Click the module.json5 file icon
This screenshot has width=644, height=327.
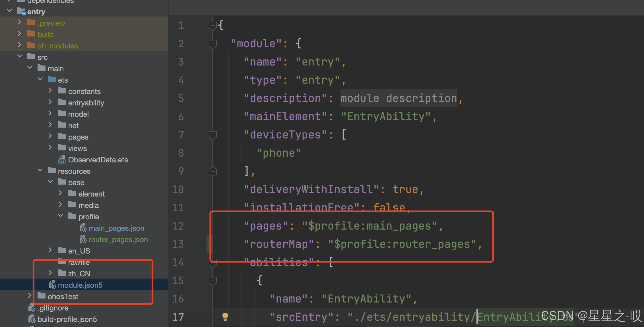coord(52,285)
